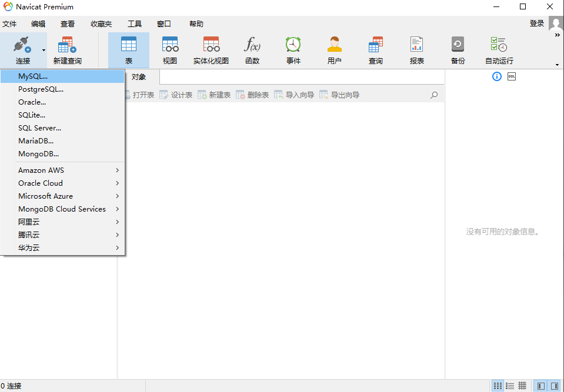Screen dimensions: 564x392
Task: Open the 视图 views toolbar icon
Action: pos(170,44)
